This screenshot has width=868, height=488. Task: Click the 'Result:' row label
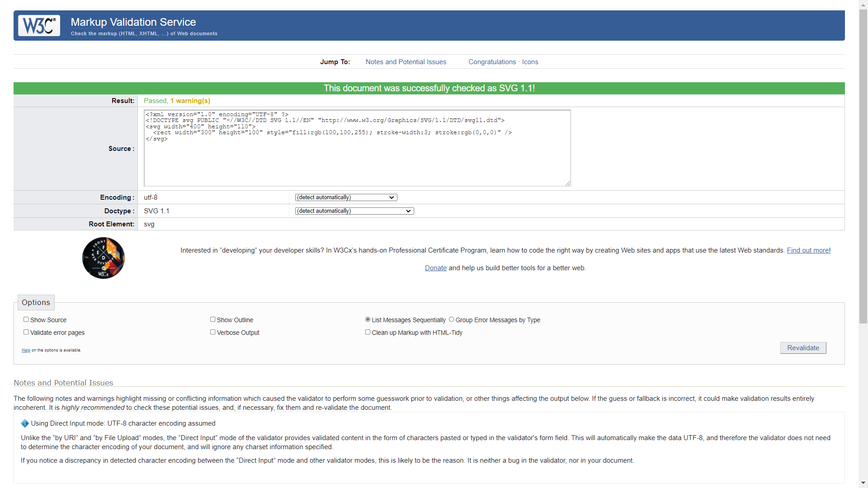123,101
